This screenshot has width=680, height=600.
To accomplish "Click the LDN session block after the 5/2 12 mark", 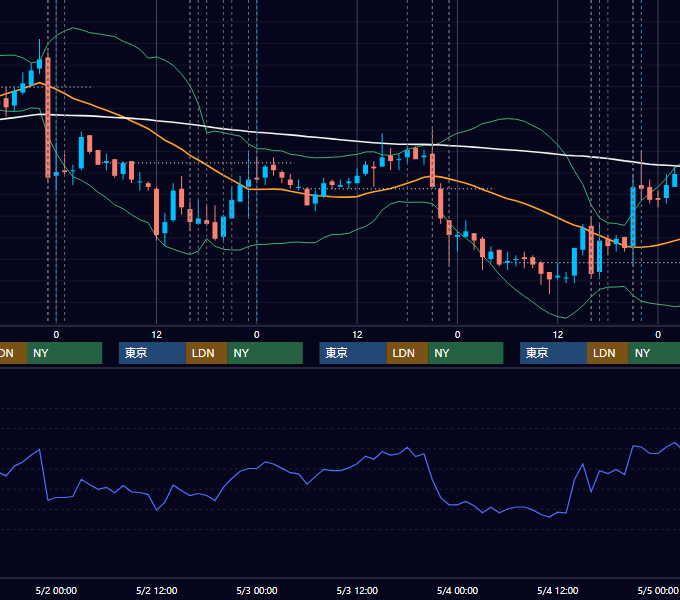I will (x=206, y=353).
